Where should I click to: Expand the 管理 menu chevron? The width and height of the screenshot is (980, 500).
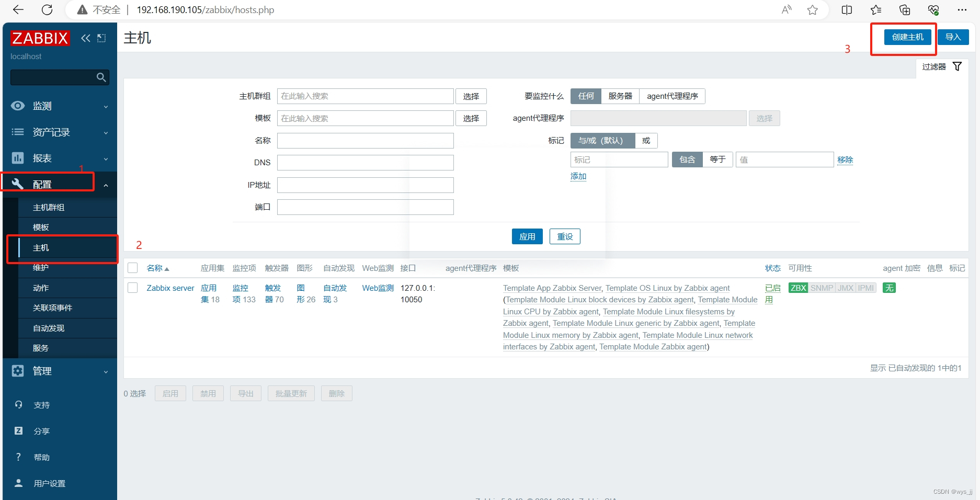(x=106, y=372)
